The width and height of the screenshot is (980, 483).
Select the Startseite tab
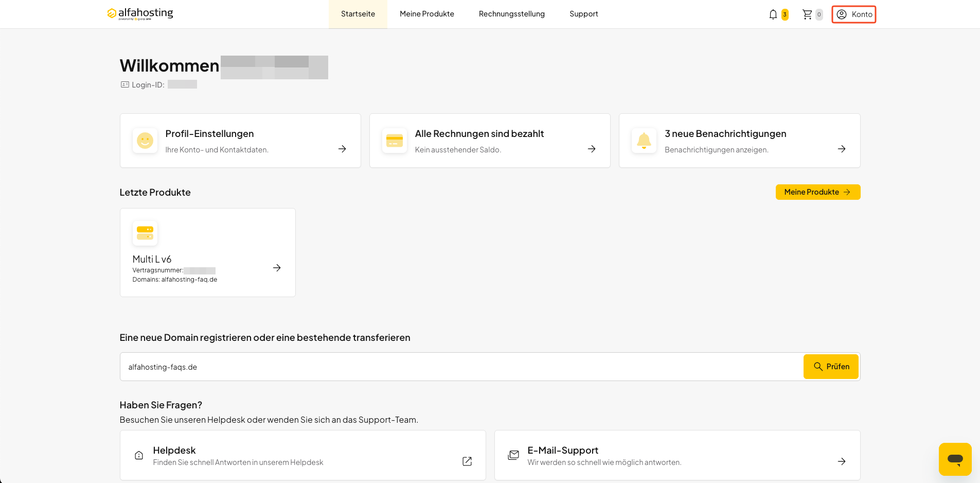tap(358, 14)
